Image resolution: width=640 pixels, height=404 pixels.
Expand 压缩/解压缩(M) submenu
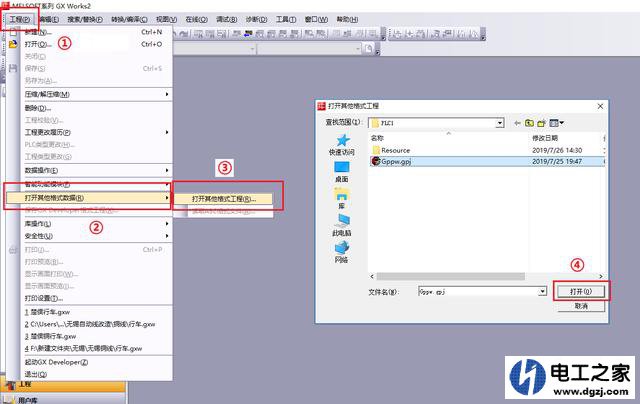click(x=96, y=94)
